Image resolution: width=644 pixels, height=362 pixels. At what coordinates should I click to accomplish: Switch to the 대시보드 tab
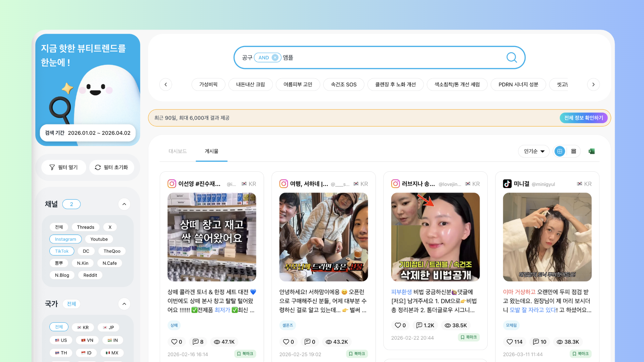[177, 151]
